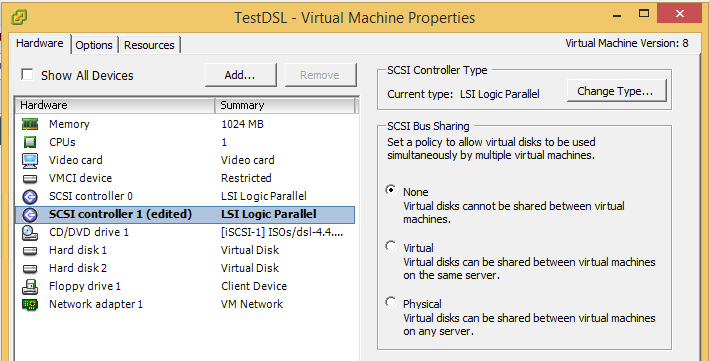This screenshot has width=709, height=361.
Task: Select Hard disk 2 in list
Action: [185, 269]
